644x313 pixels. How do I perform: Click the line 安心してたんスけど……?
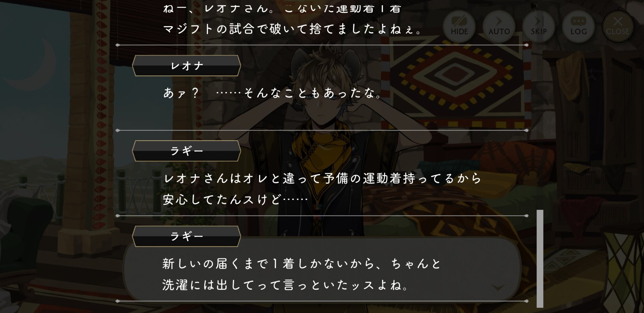click(236, 199)
